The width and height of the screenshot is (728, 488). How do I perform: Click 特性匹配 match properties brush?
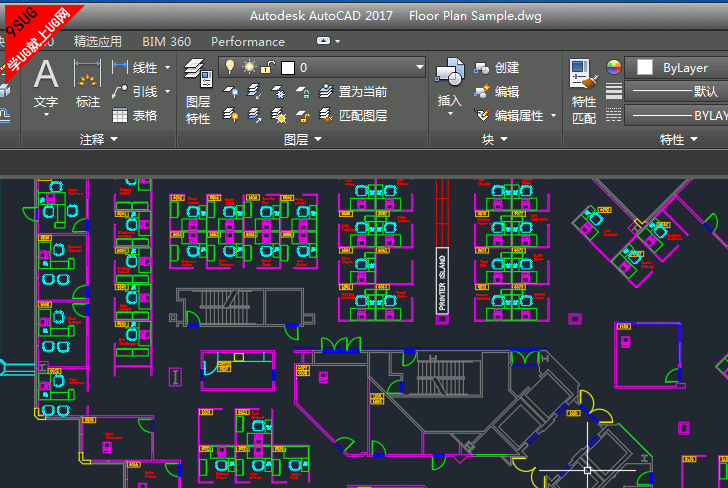click(584, 91)
